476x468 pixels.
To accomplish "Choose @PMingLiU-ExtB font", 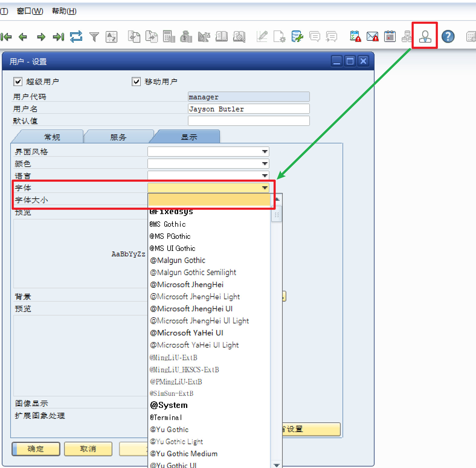I will [x=209, y=382].
